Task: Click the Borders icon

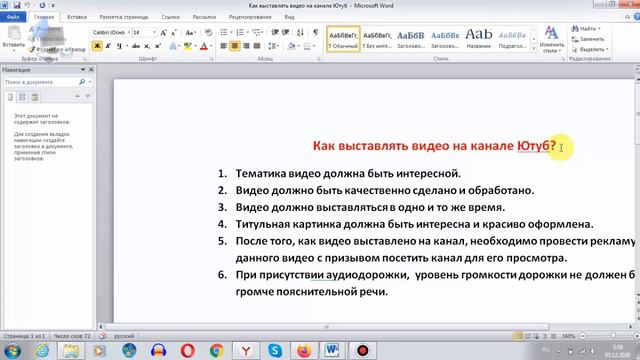Action: (307, 46)
